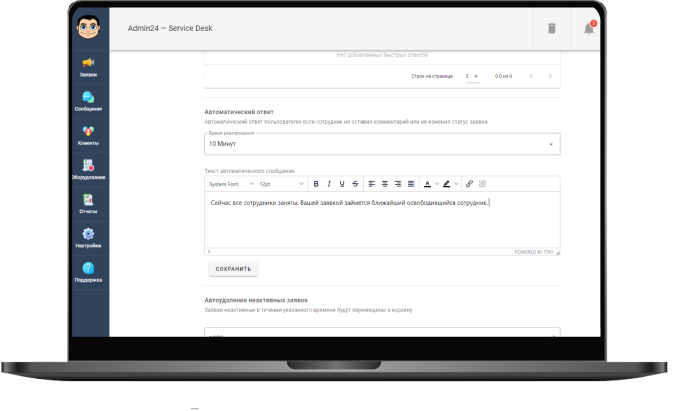Toggle strikethrough formatting in editor
Screen dimensions: 677x411
tap(355, 184)
